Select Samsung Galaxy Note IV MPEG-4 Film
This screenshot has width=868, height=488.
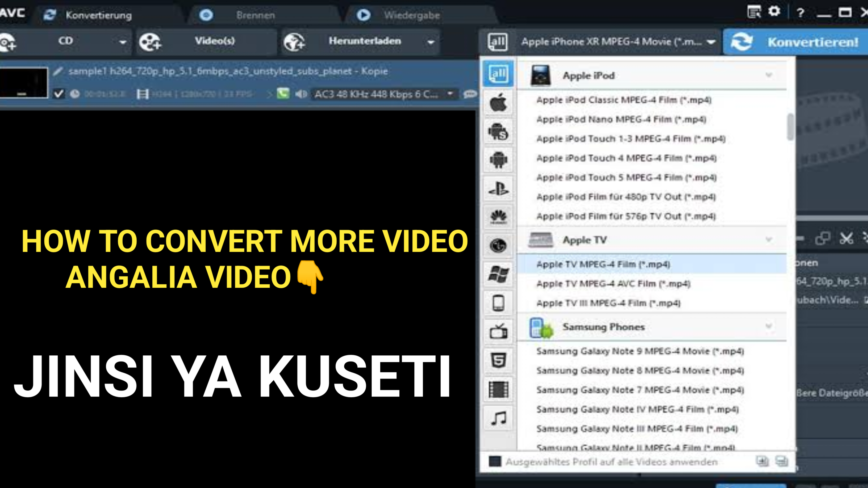pyautogui.click(x=652, y=409)
